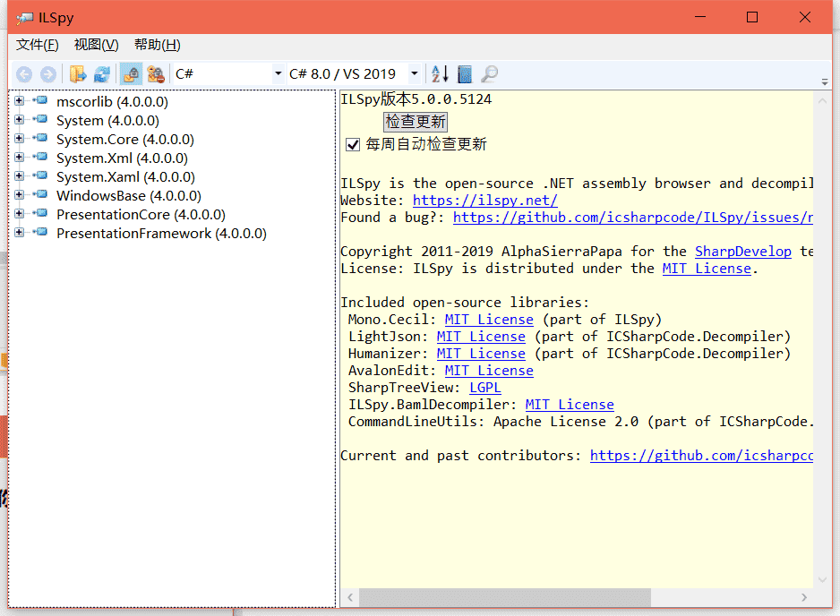Open the MIT License link for AvalonEdit
This screenshot has width=840, height=616.
coord(489,370)
